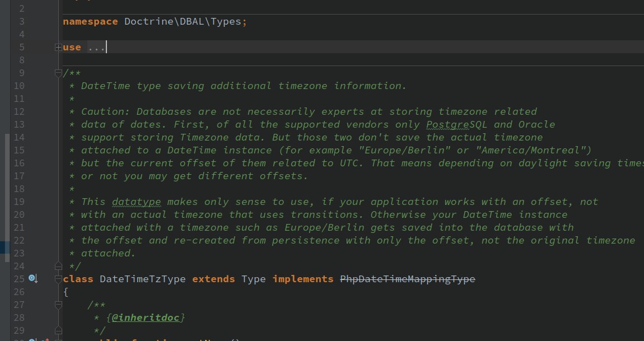Click the fold end marker on line 29

tap(58, 330)
